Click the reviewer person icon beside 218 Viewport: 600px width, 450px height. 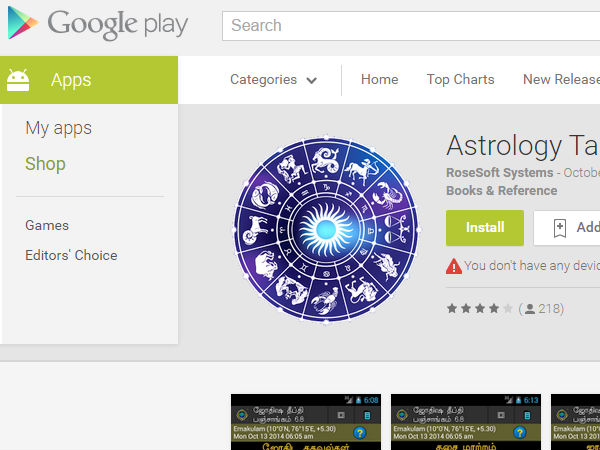pos(530,309)
